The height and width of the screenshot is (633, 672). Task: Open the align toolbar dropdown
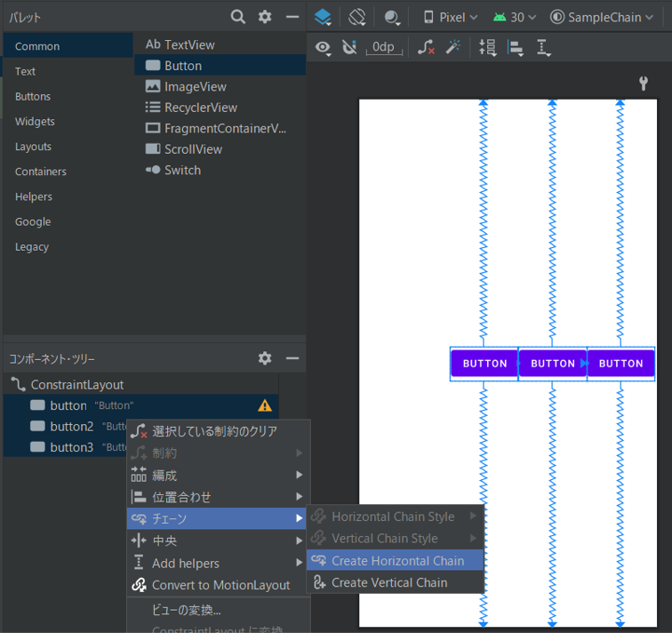click(516, 48)
